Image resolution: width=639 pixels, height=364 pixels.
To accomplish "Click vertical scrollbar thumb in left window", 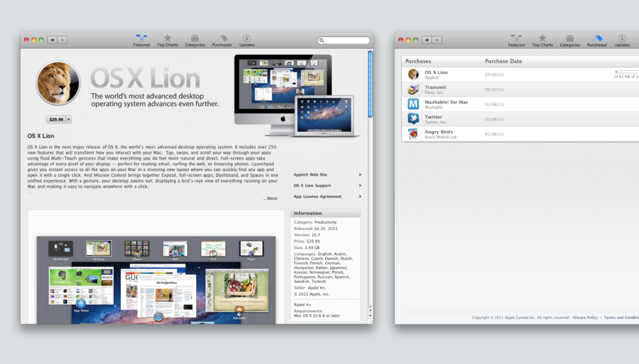I will (x=370, y=84).
